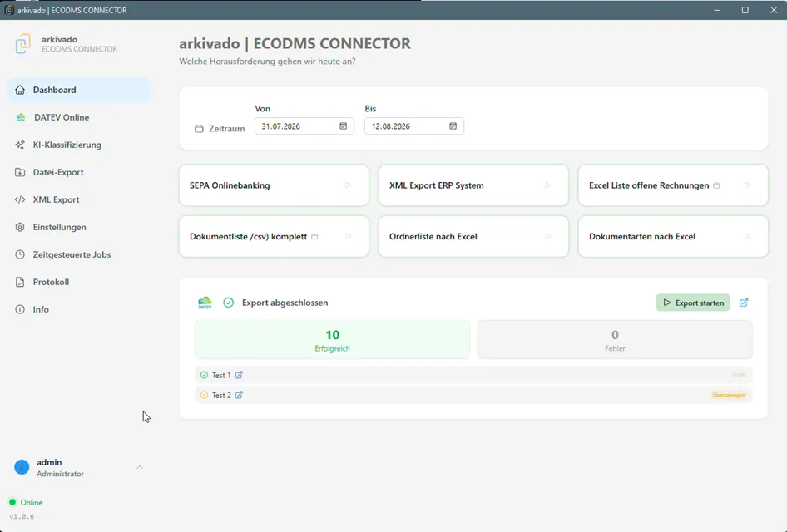Click the KI-Klassifizierung sparkle icon
The image size is (787, 532).
click(20, 145)
